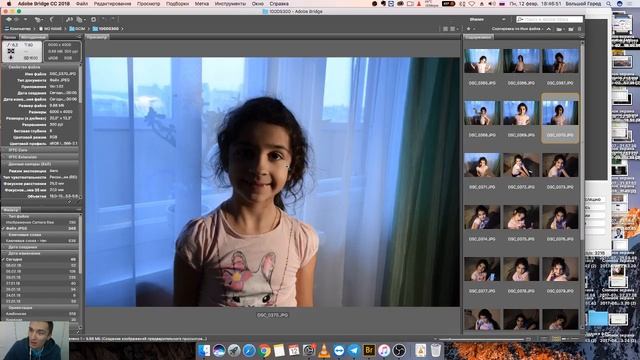
Task: Collapse the Дата изменения filter group
Action: (x=41, y=253)
